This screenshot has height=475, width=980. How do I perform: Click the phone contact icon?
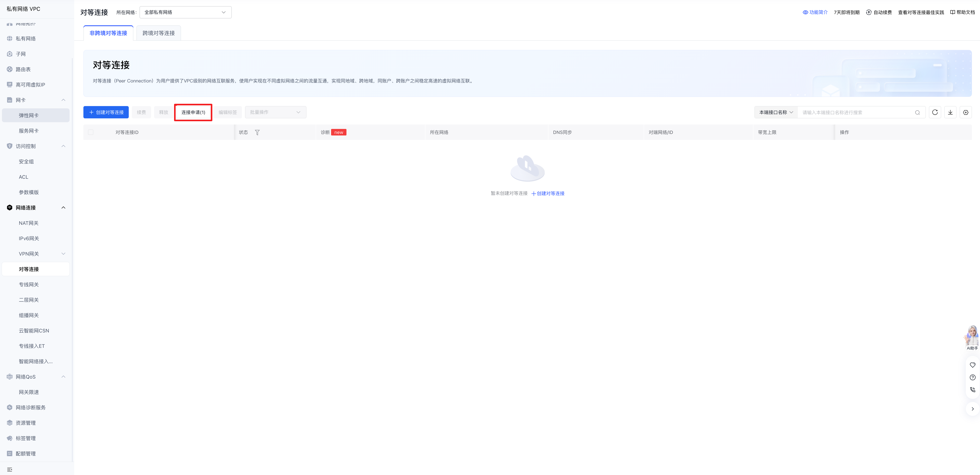(972, 389)
